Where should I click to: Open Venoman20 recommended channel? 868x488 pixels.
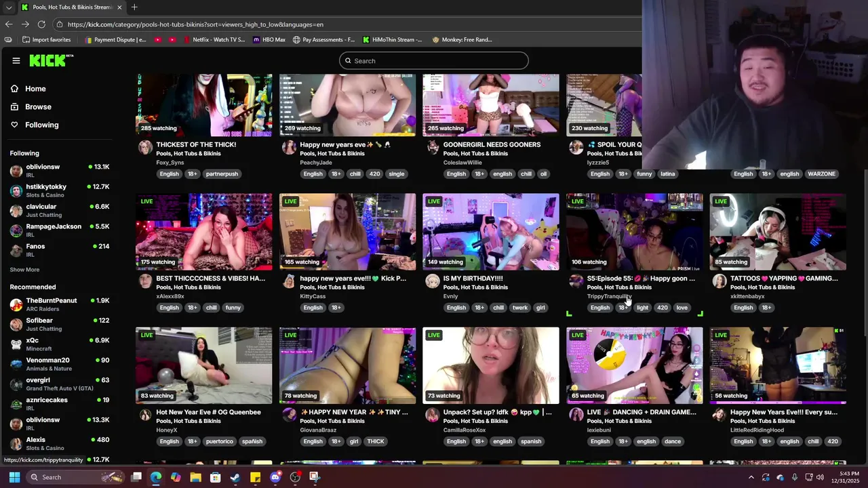click(x=60, y=364)
